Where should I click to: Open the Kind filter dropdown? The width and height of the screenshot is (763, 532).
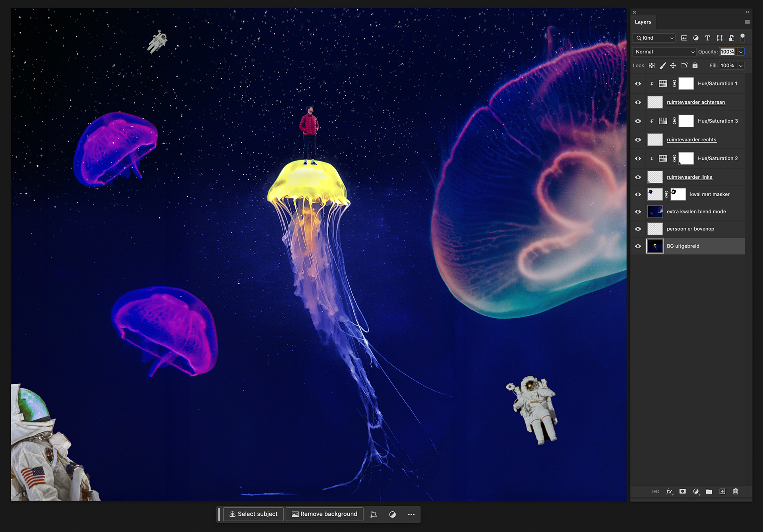[654, 38]
